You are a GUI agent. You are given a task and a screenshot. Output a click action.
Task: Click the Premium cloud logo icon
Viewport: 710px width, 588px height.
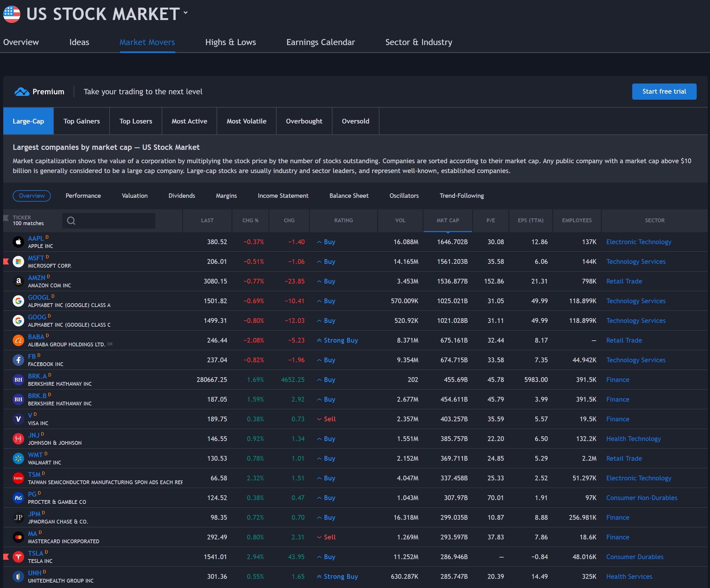point(22,92)
